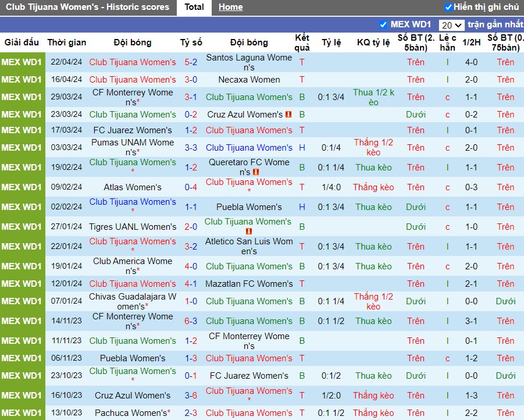The image size is (524, 420).
Task: Click red card icon beside Queretaro FC Women's
Action: click(x=256, y=172)
